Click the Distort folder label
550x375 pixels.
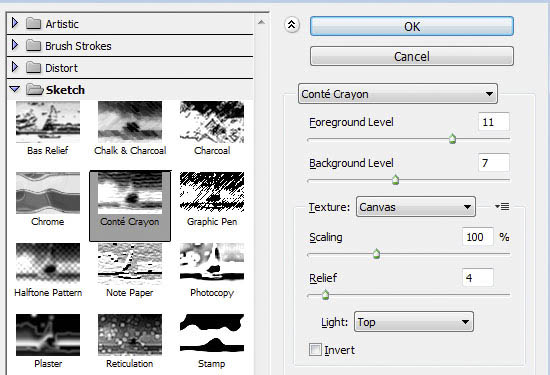(61, 68)
